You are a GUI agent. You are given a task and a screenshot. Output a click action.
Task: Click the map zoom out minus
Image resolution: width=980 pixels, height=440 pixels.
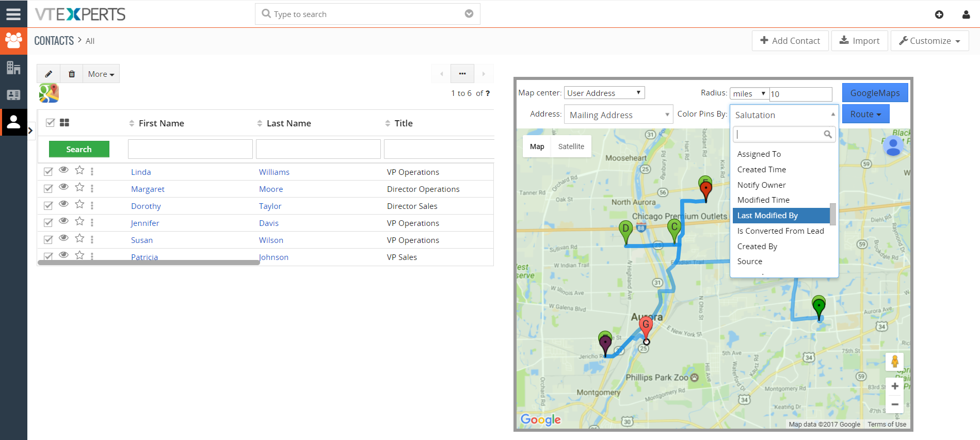click(895, 404)
